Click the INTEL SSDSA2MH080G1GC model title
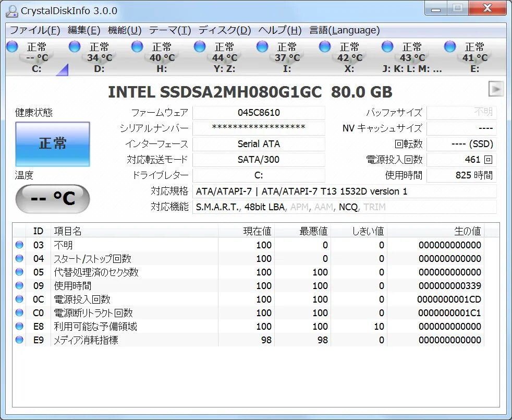Viewport: 512px width, 420px height. 250,92
